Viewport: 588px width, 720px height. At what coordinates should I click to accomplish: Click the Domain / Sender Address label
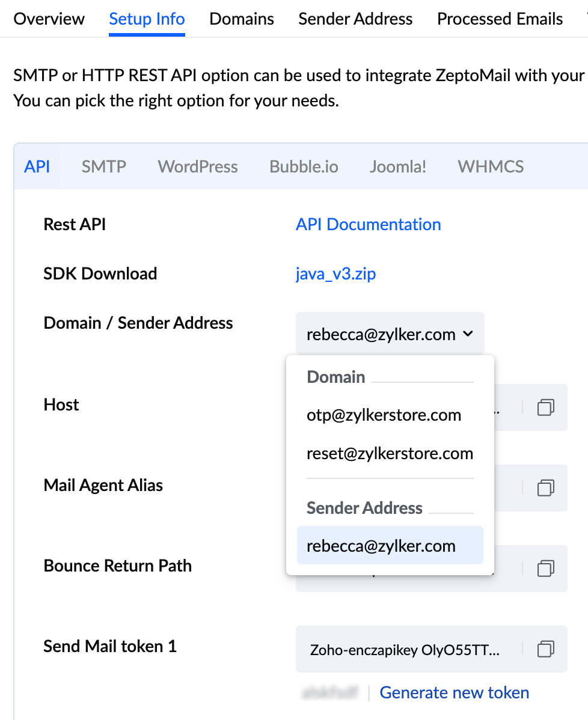click(x=138, y=323)
